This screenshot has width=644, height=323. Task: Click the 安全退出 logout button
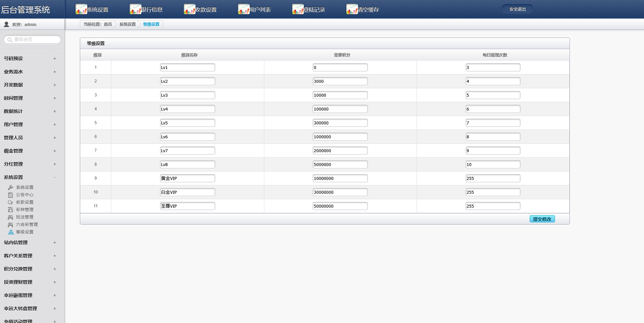point(517,9)
